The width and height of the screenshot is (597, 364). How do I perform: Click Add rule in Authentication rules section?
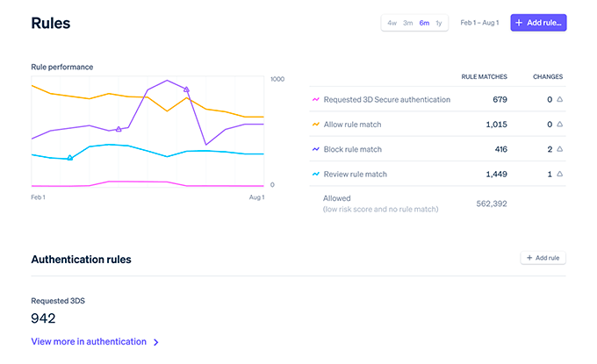[543, 258]
